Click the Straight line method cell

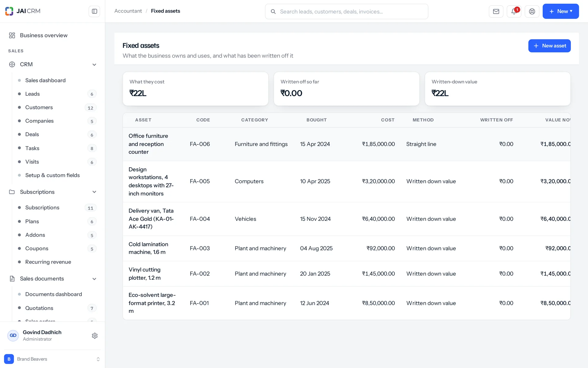pos(421,144)
